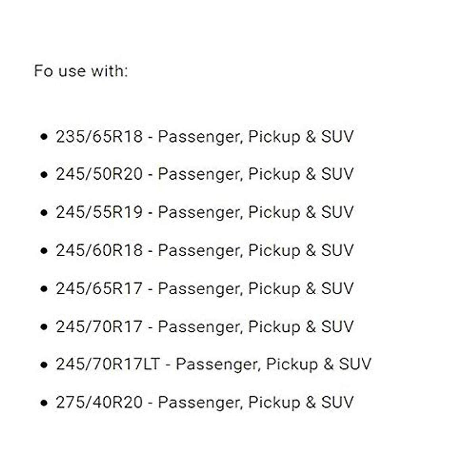Select the 245/70R17LT tire size text

(x=108, y=365)
